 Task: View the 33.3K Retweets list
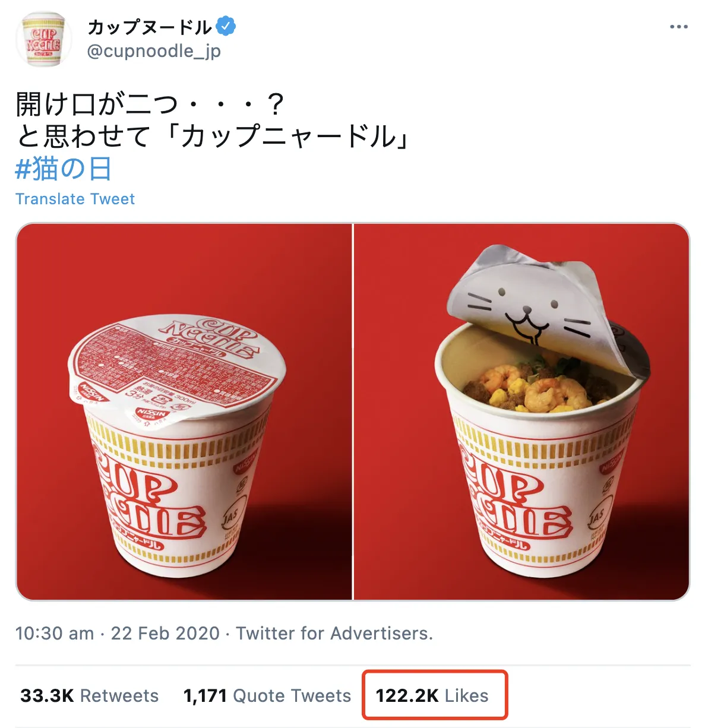coord(90,695)
